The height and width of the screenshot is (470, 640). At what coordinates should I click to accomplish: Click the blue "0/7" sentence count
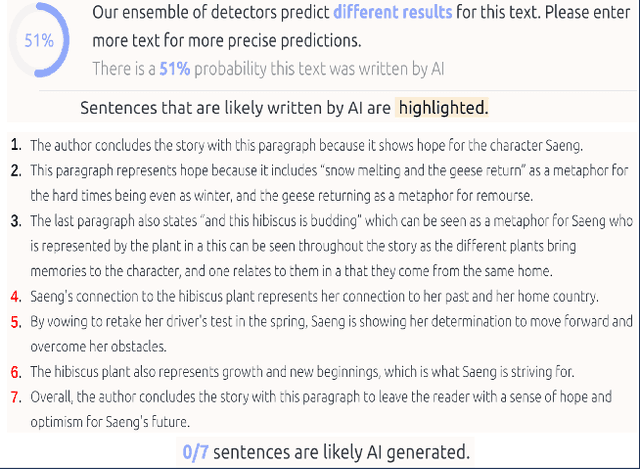(194, 451)
